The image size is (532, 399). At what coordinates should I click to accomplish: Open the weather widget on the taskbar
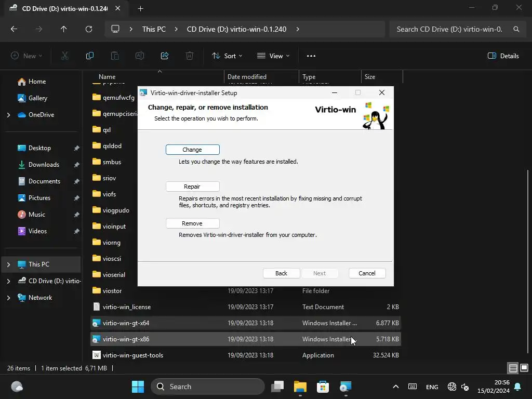[17, 387]
